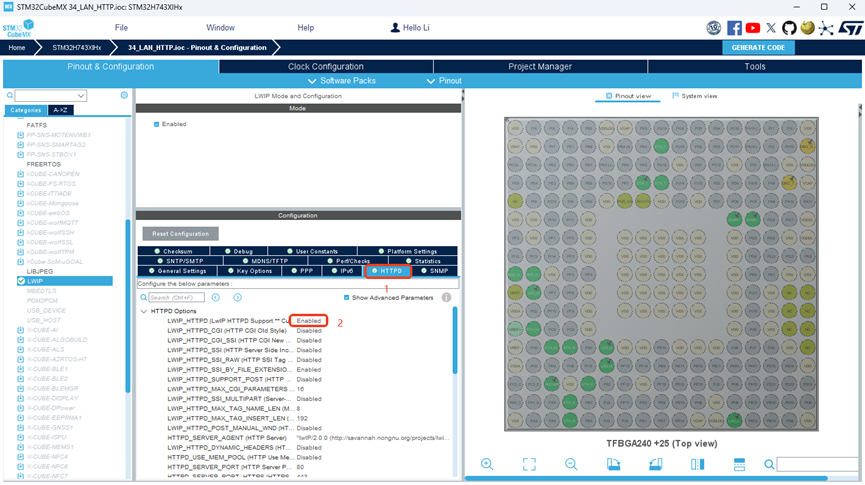Zoom in on the chip pinout
Viewport: 865px width, 485px height.
click(487, 464)
